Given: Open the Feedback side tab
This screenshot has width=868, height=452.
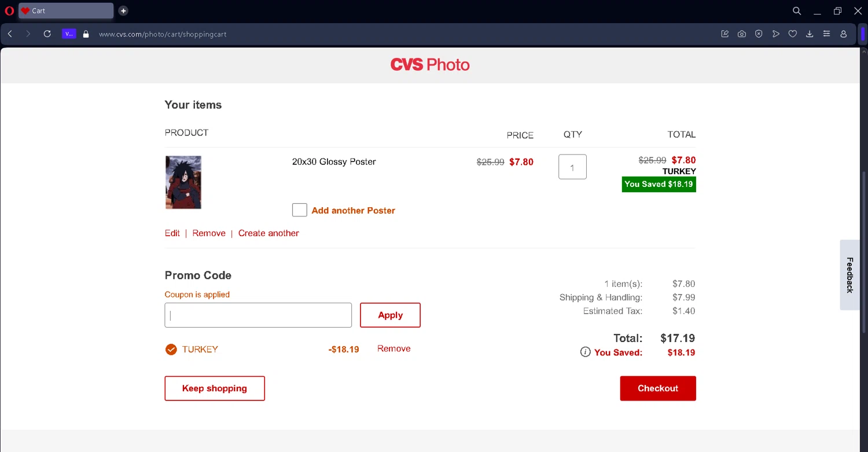Looking at the screenshot, I should click(849, 275).
